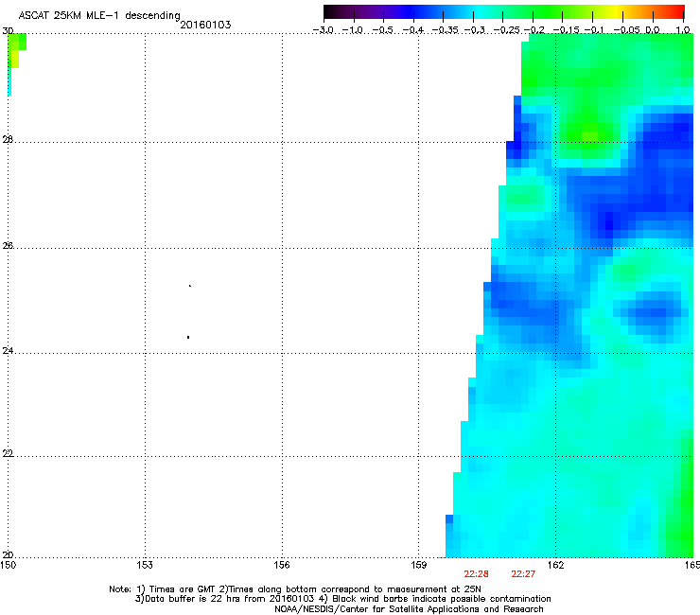
Task: Click the note line '3)Data buffer is 22 hrs'
Action: click(x=342, y=599)
